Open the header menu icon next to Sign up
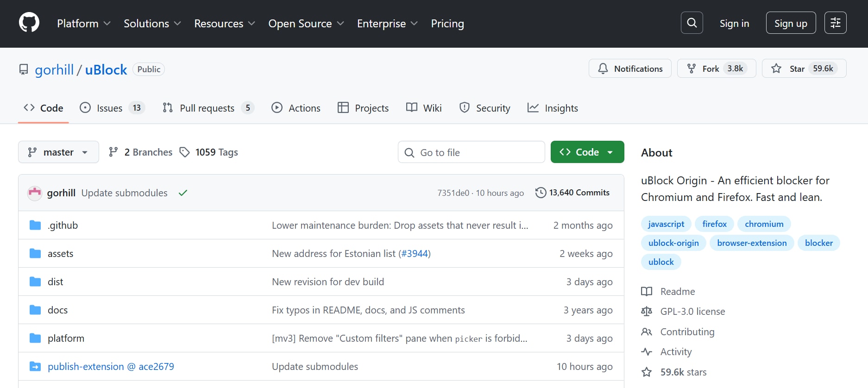The height and width of the screenshot is (388, 868). (x=835, y=23)
